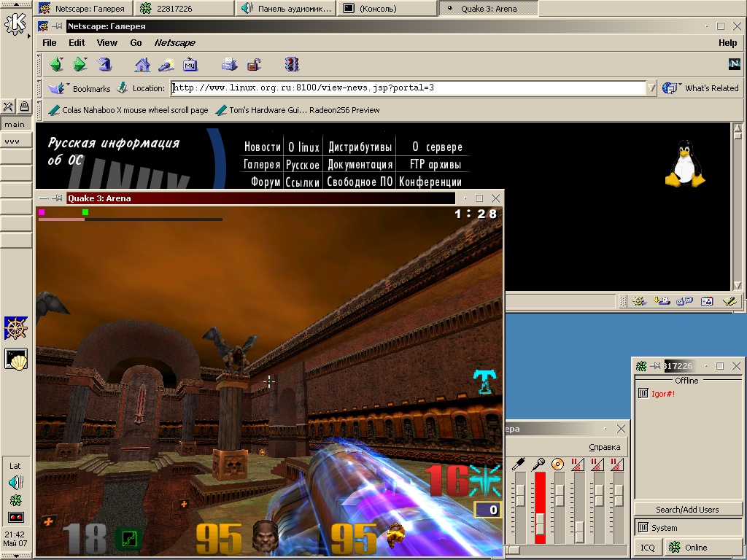Viewport: 747px width, 560px height.
Task: Open Composer in Netscape status bar
Action: (729, 301)
